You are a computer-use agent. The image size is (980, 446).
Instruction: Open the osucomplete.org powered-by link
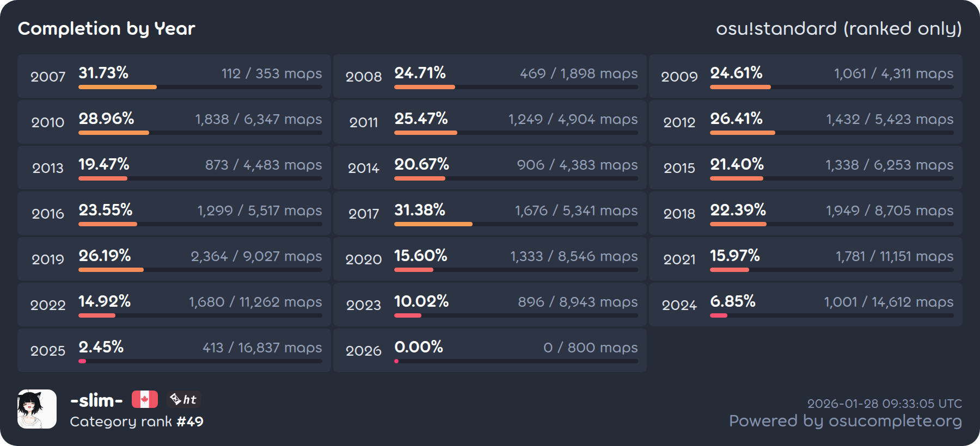tap(845, 421)
